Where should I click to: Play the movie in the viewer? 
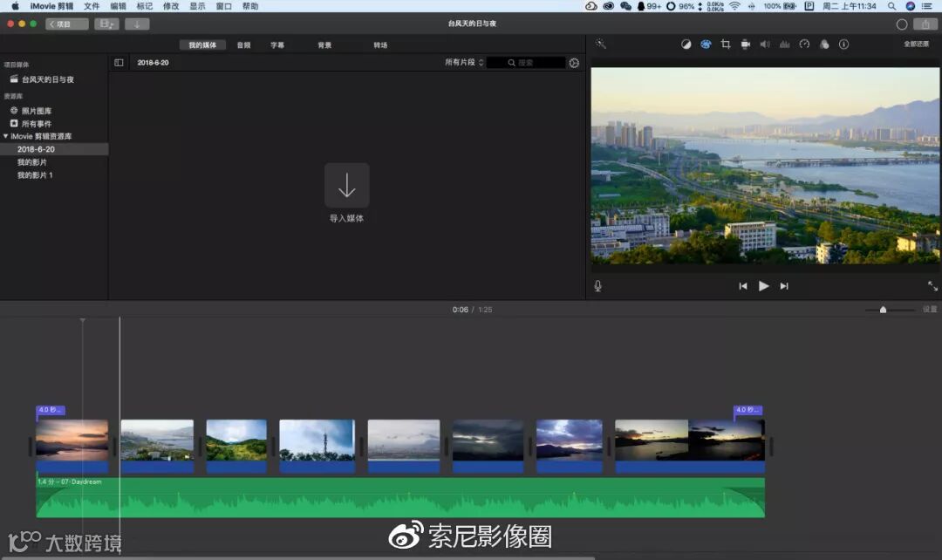tap(763, 286)
